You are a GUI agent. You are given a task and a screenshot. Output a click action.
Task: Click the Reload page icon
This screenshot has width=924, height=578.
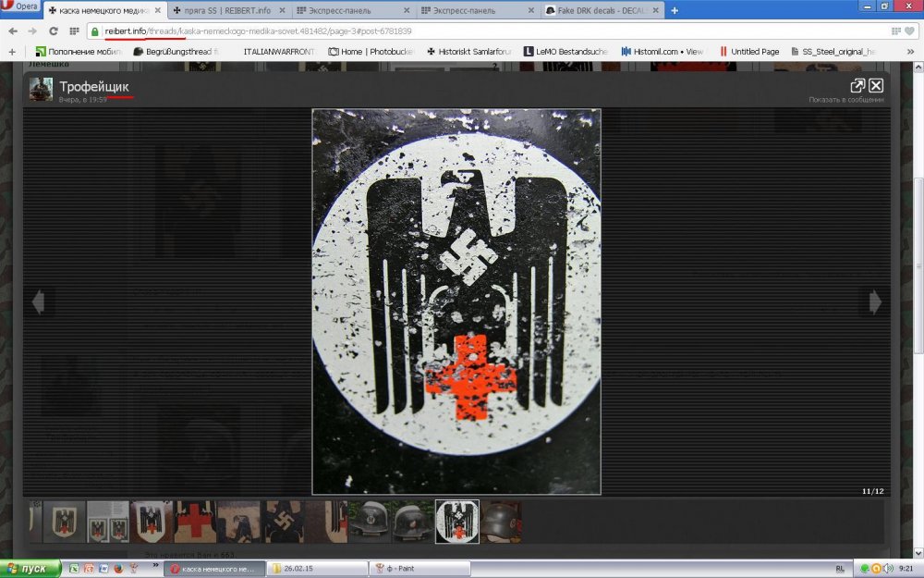point(53,31)
